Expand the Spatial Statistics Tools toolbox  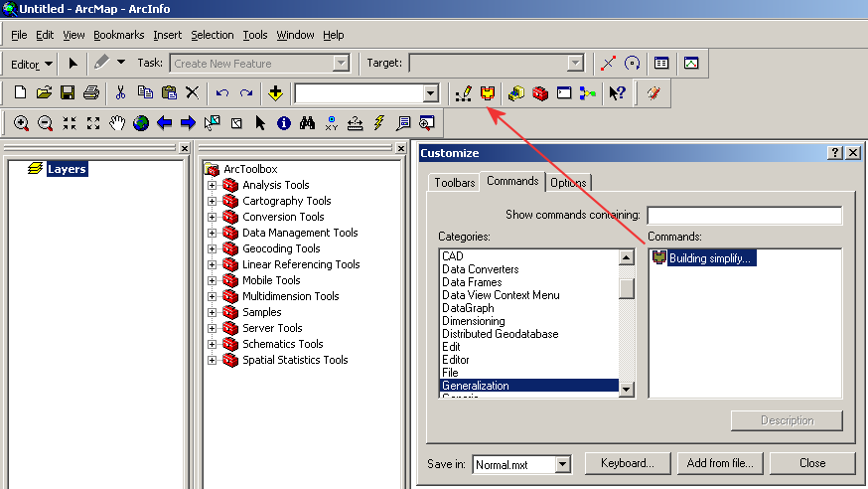coord(212,360)
